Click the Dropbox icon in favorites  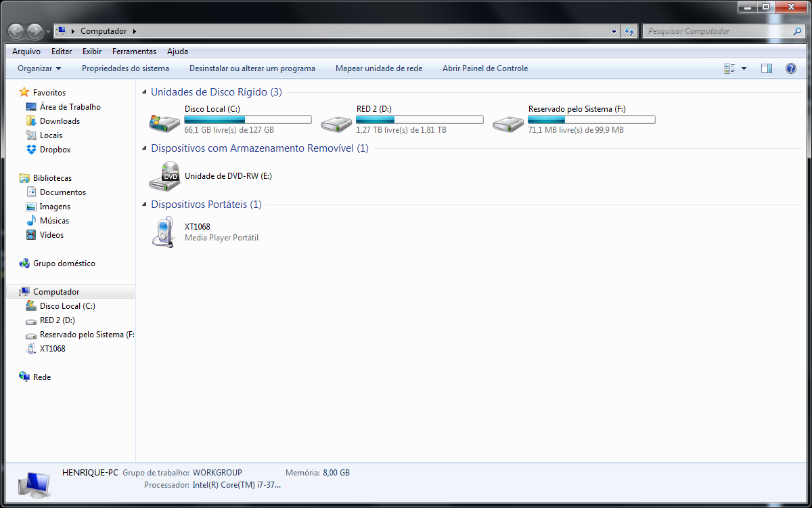click(x=31, y=150)
